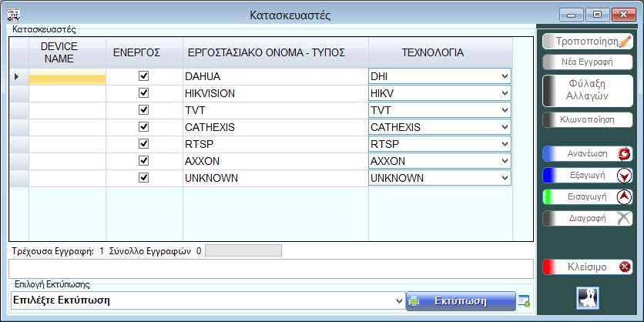
Task: Click the down-arrow icon on Εξαγωγή
Action: (x=625, y=175)
